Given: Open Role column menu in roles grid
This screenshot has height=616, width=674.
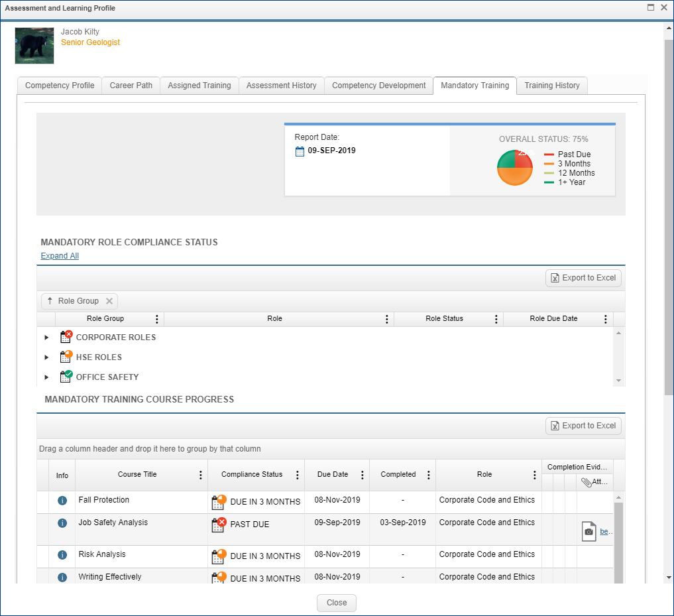Looking at the screenshot, I should pyautogui.click(x=386, y=319).
